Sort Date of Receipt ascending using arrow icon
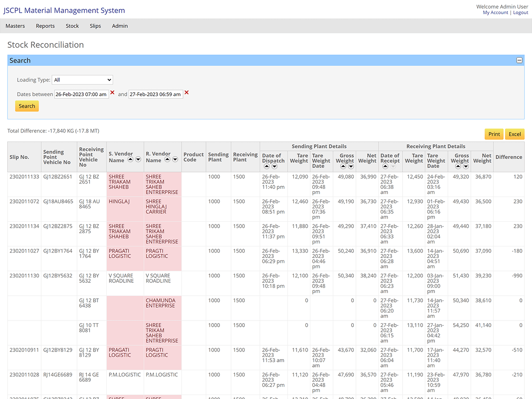The height and width of the screenshot is (399, 532). coord(385,166)
